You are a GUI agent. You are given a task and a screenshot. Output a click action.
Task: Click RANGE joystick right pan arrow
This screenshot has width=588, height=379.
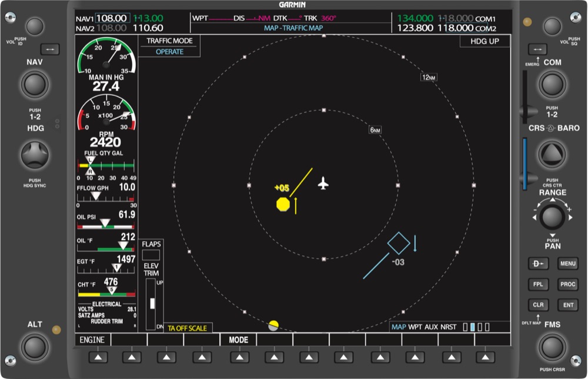pos(570,218)
